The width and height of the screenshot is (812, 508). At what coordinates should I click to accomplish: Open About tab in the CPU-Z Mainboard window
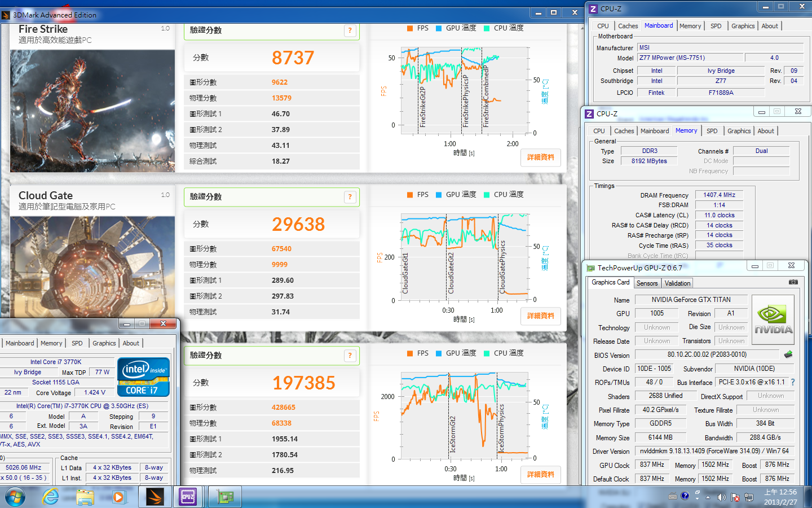coord(770,26)
